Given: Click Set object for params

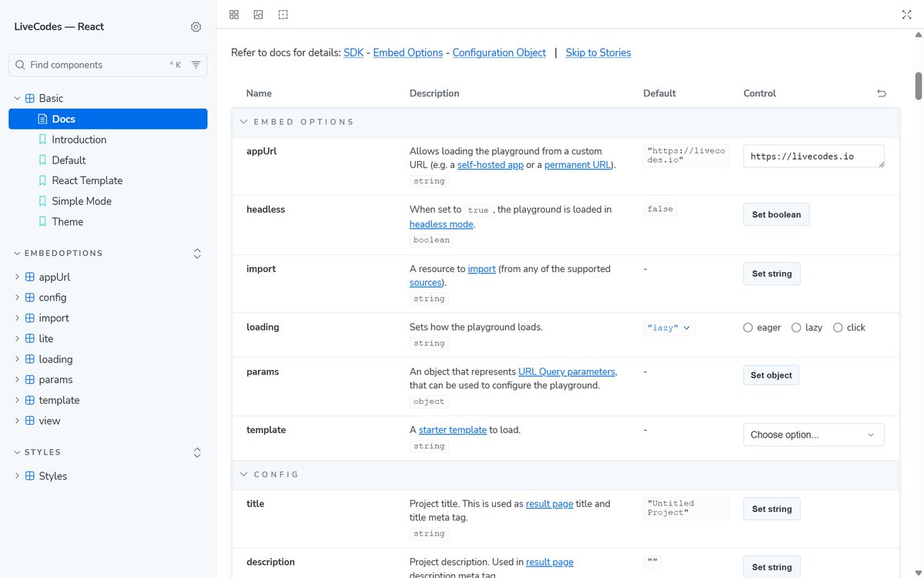Looking at the screenshot, I should pyautogui.click(x=772, y=375).
